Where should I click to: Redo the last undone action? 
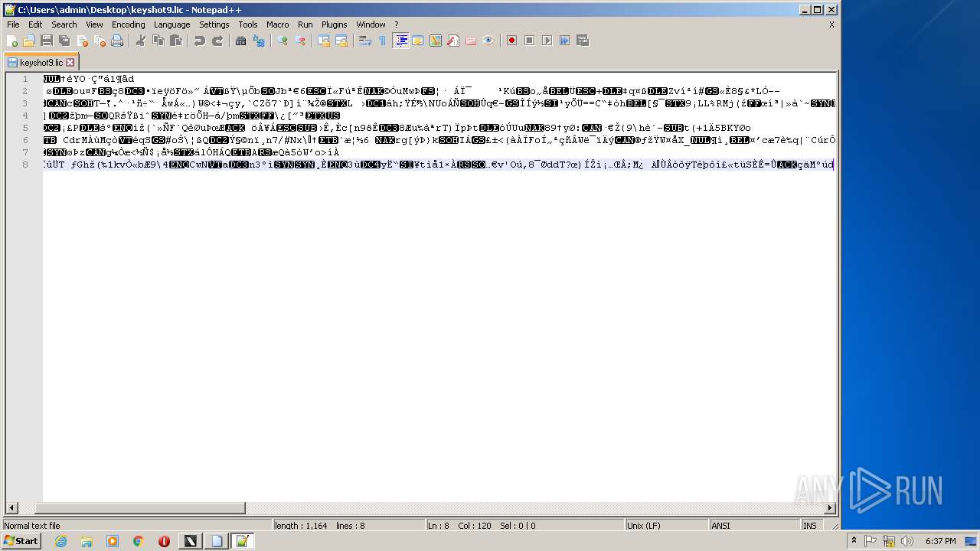[217, 41]
